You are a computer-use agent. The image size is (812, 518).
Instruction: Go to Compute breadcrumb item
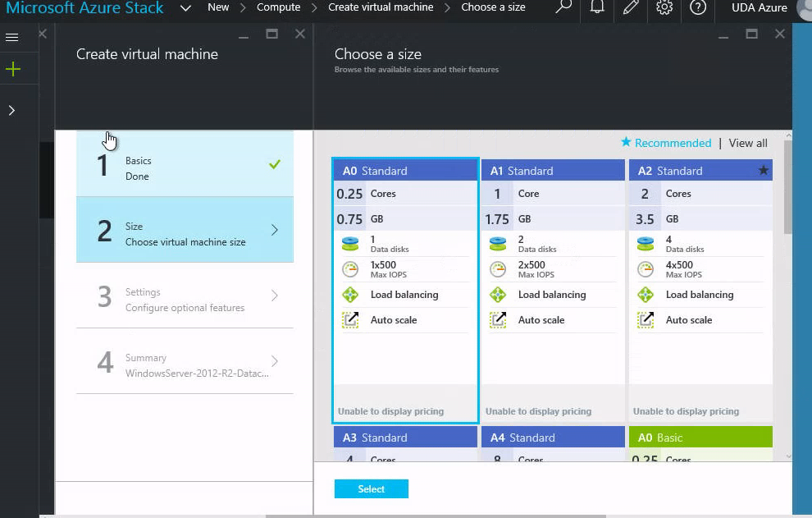tap(279, 7)
